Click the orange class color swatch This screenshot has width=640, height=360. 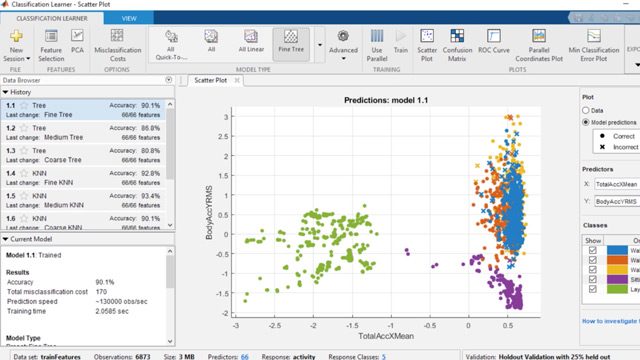(x=617, y=260)
